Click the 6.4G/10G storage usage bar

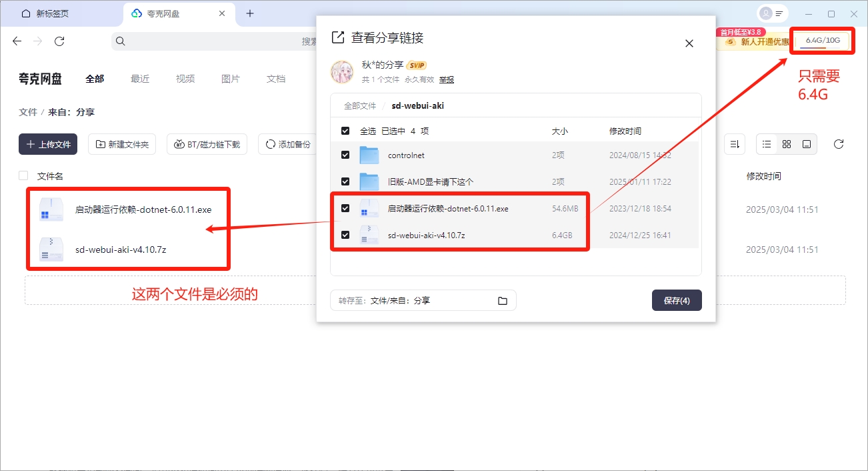click(823, 41)
